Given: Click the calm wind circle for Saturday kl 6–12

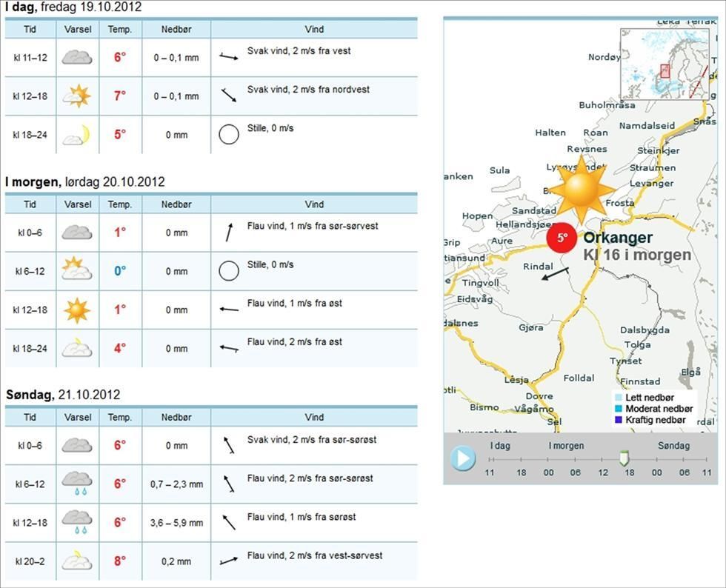Looking at the screenshot, I should (228, 270).
